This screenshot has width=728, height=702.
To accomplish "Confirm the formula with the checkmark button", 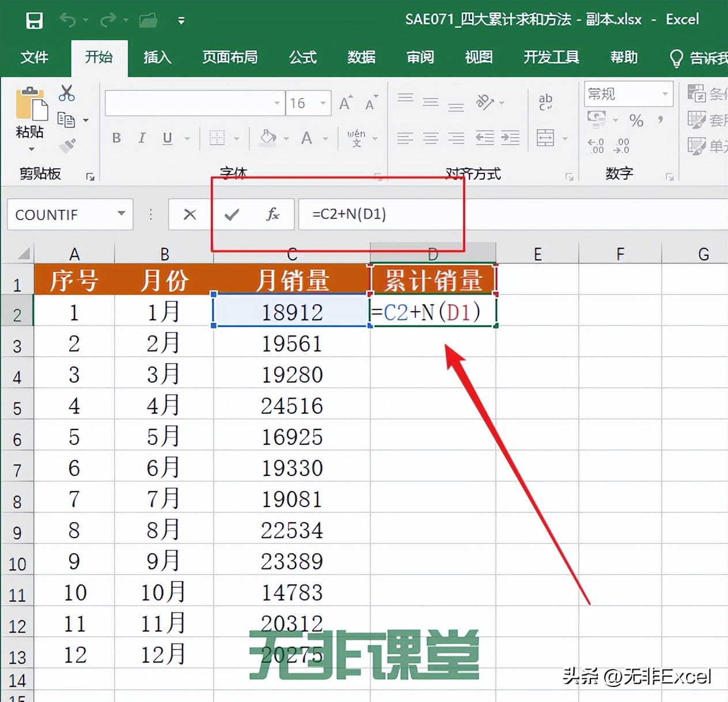I will (231, 214).
